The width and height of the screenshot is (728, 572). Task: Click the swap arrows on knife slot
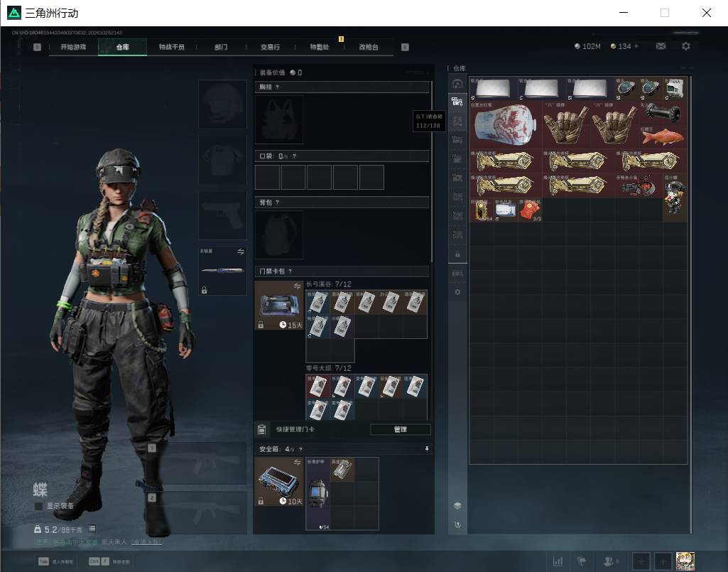(x=241, y=252)
